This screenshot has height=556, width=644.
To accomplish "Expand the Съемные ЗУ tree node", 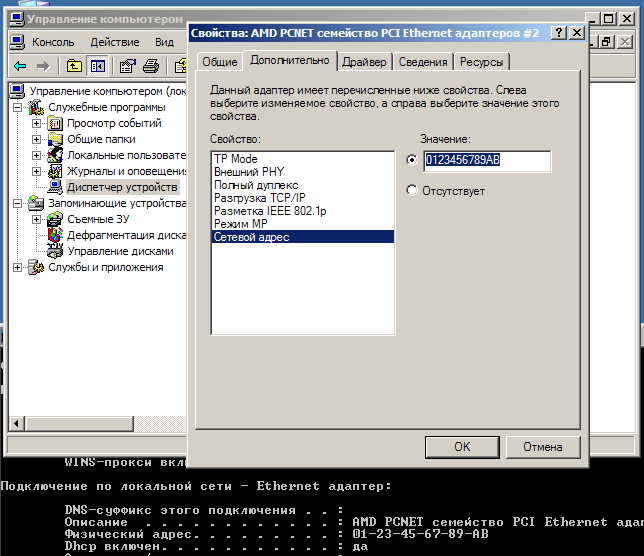I will pyautogui.click(x=37, y=220).
